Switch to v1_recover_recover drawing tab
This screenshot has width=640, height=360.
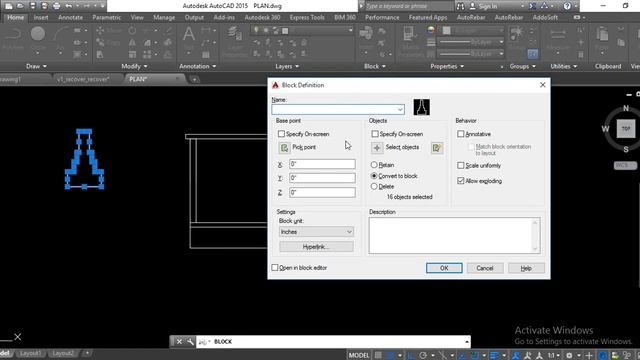[x=83, y=79]
